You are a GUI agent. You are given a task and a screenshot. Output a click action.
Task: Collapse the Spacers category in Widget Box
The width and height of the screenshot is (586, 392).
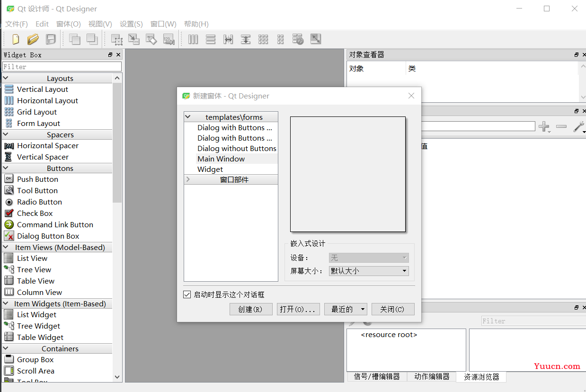pyautogui.click(x=6, y=134)
